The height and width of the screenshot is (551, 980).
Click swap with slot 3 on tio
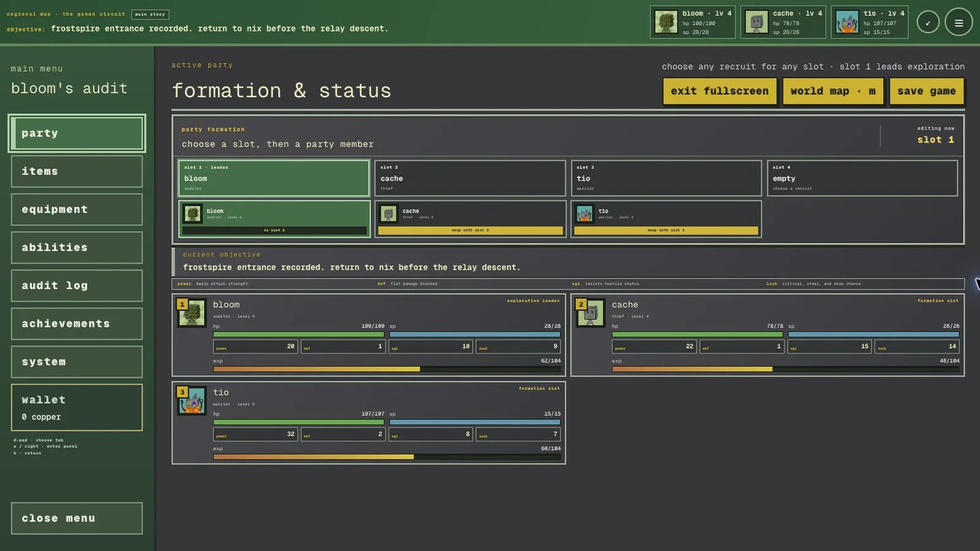click(x=666, y=230)
